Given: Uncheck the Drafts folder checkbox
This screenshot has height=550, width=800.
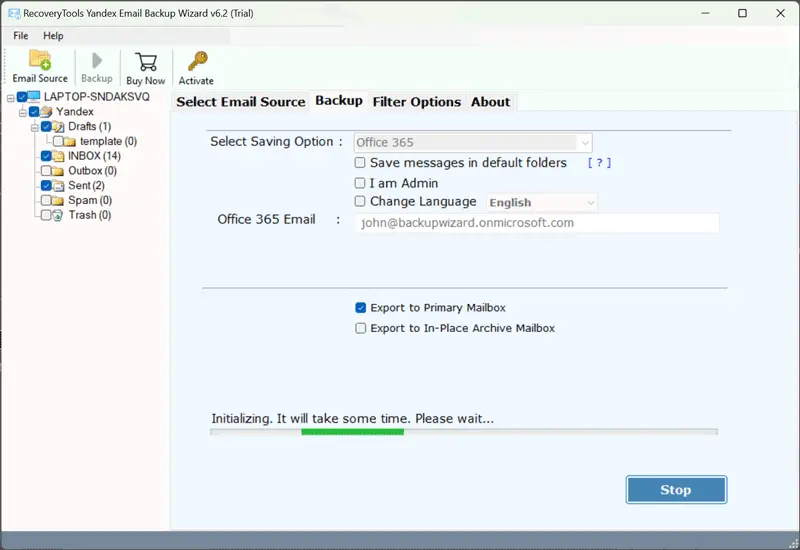Looking at the screenshot, I should (46, 126).
